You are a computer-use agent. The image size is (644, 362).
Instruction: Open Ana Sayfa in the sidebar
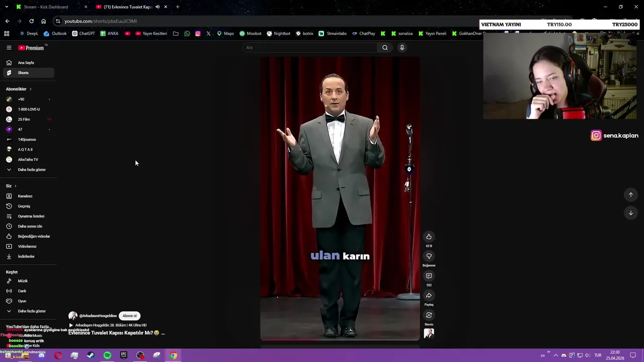point(28,63)
